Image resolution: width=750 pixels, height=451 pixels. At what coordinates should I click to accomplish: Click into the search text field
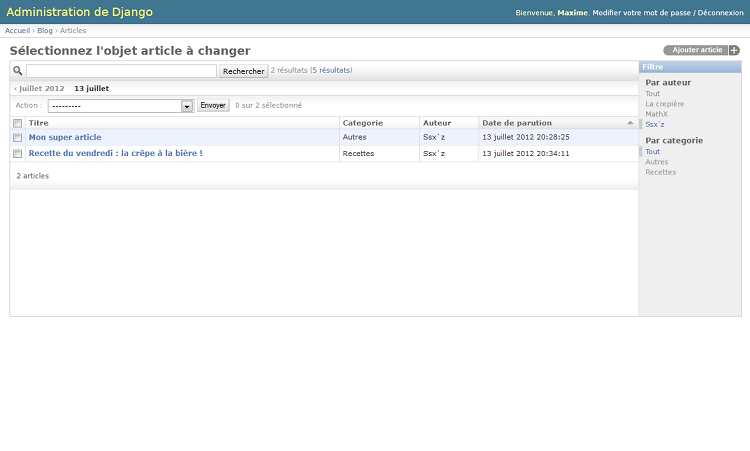pos(121,71)
